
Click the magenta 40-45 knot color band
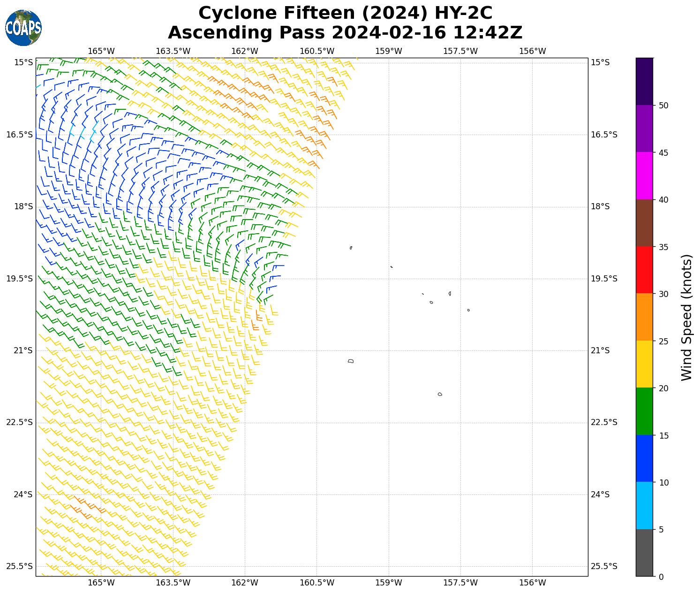pyautogui.click(x=644, y=175)
